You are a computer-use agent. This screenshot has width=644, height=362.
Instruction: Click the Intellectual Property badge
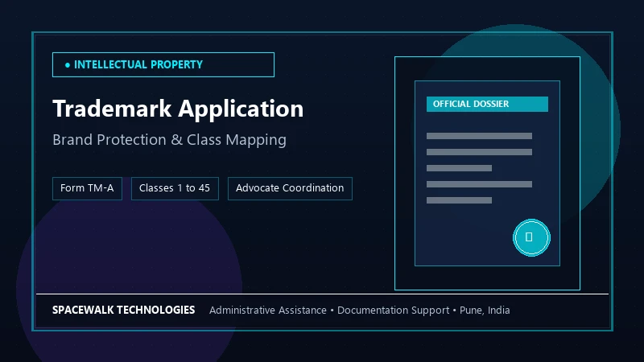coord(163,64)
